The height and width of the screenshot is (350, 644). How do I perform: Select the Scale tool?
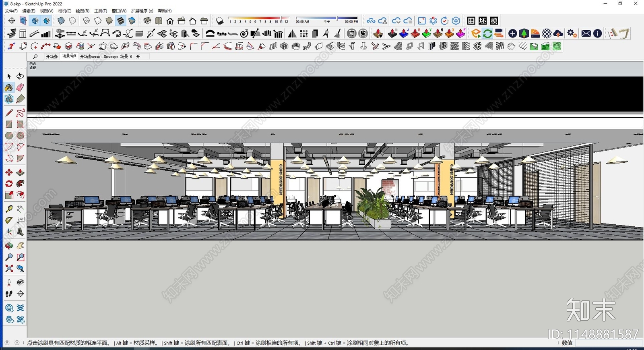9,195
